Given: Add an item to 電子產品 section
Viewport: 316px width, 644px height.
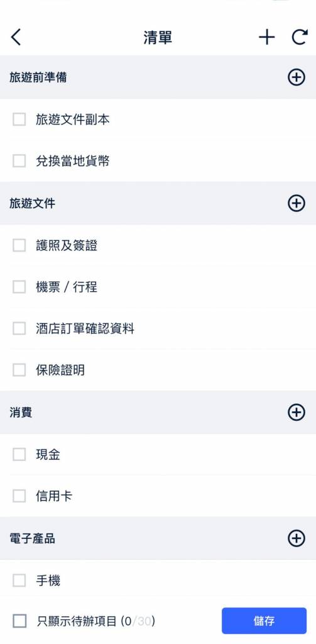Looking at the screenshot, I should (297, 538).
